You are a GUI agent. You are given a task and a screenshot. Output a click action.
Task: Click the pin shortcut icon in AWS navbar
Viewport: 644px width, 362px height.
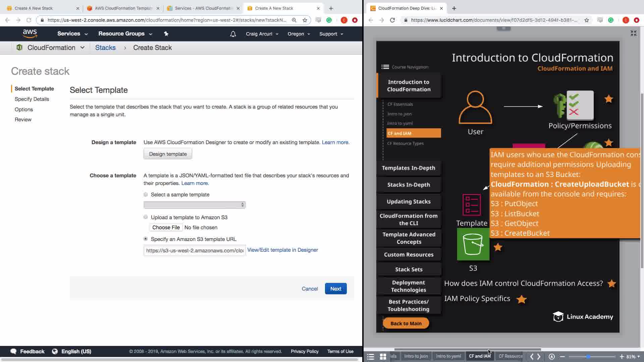(x=166, y=34)
